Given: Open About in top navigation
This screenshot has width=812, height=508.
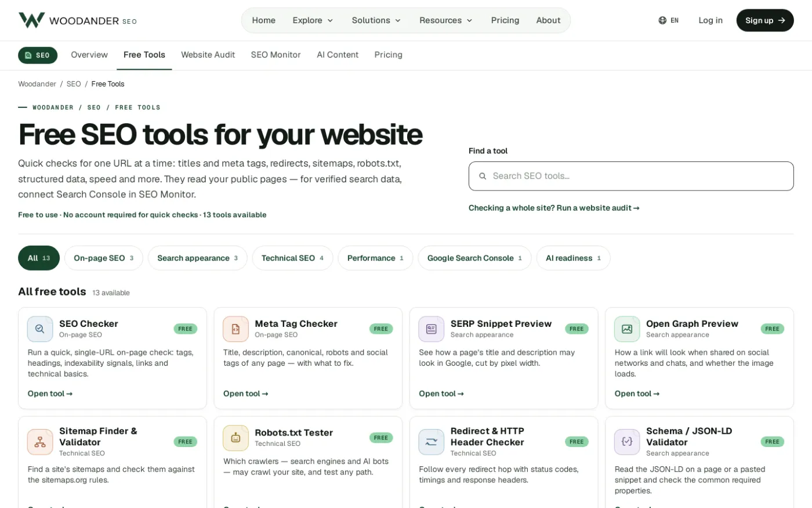Looking at the screenshot, I should (x=548, y=20).
